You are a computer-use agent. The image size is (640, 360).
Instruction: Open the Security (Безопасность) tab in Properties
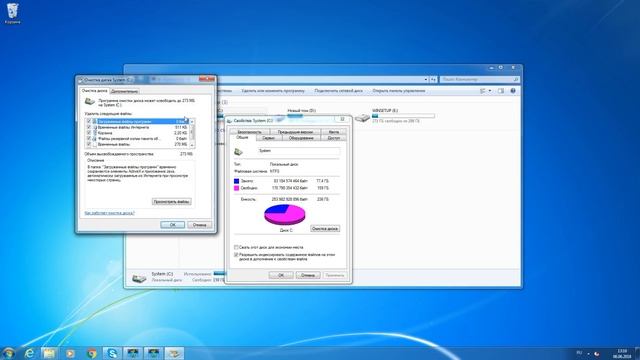tap(249, 132)
